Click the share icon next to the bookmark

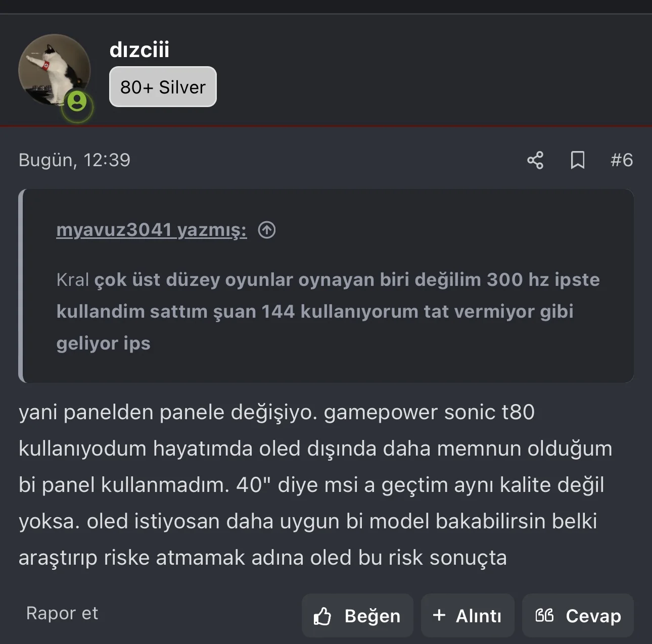click(x=535, y=160)
